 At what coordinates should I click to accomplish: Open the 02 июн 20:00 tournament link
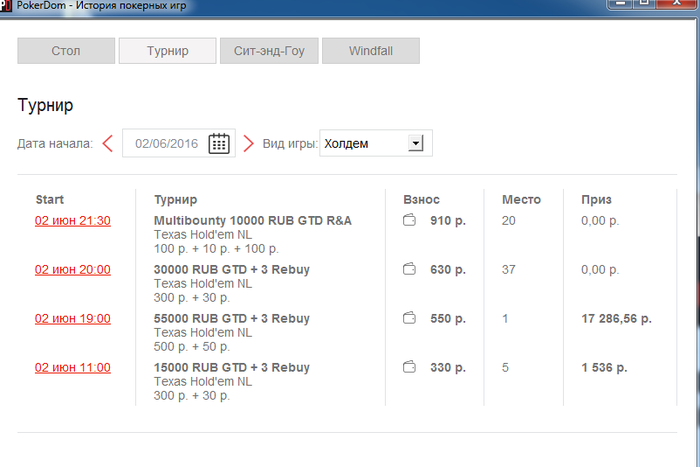pyautogui.click(x=73, y=270)
